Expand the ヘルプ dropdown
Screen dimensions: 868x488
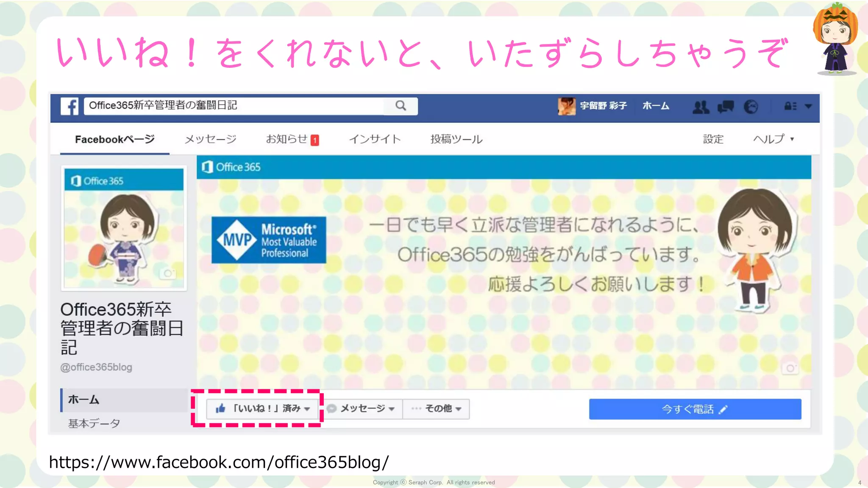tap(773, 139)
